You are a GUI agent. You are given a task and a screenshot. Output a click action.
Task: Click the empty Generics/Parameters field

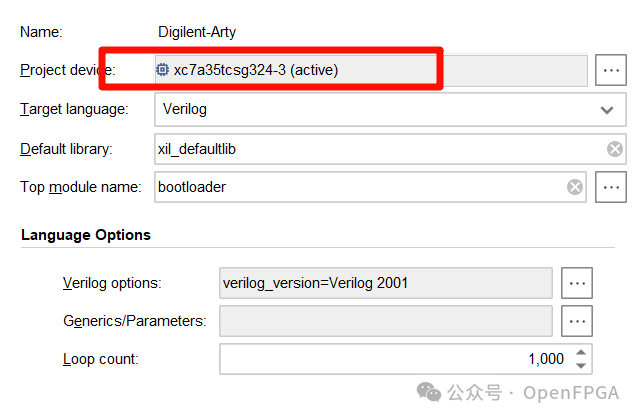[386, 321]
